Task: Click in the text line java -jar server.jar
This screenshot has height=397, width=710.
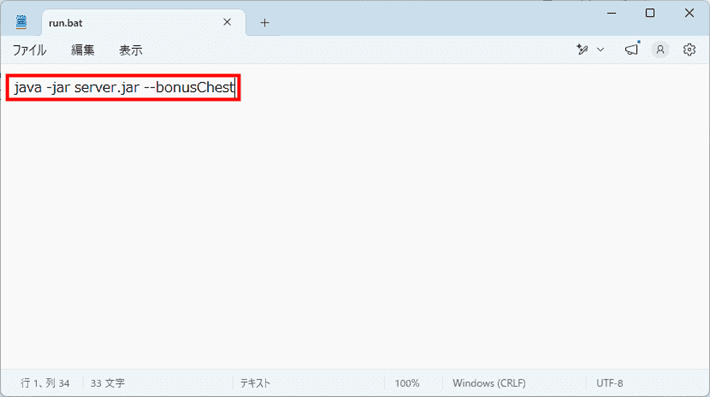Action: point(123,87)
